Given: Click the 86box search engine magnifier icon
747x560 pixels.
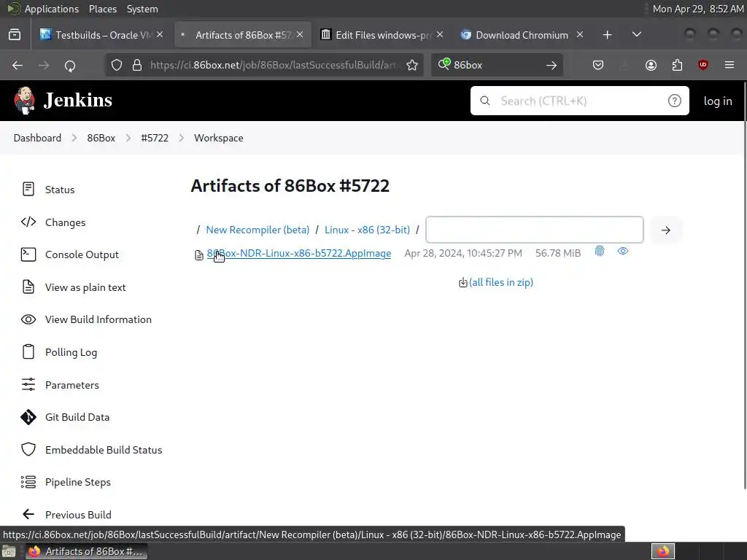Looking at the screenshot, I should [444, 64].
